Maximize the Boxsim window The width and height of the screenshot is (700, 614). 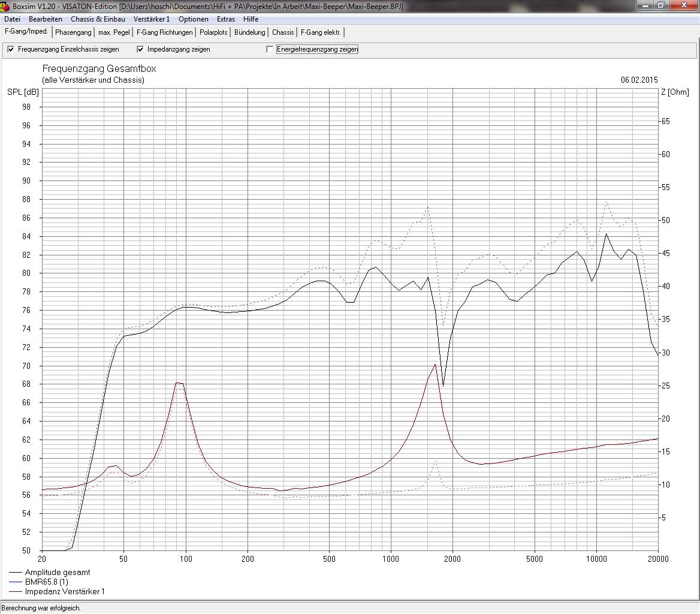660,5
